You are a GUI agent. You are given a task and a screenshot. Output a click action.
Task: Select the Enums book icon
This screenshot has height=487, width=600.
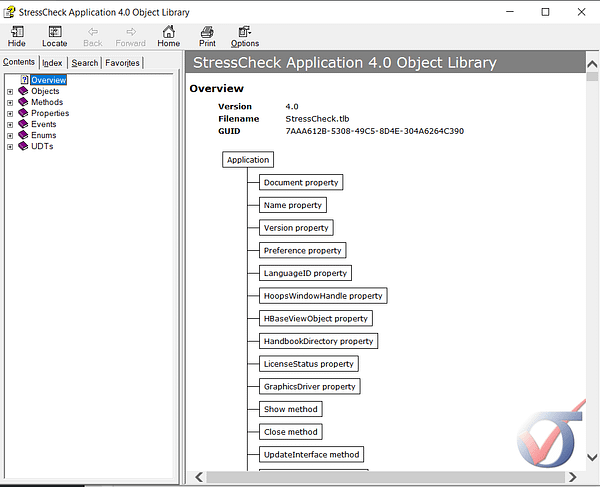pos(24,135)
